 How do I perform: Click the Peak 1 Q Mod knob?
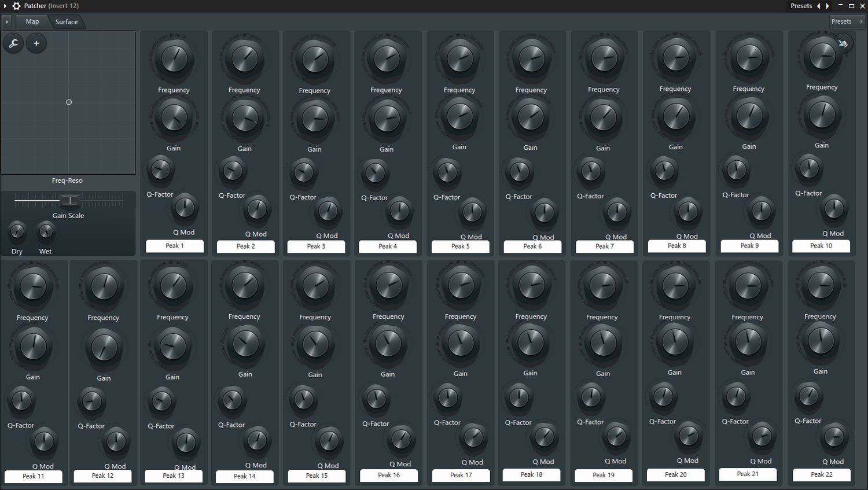(x=185, y=208)
